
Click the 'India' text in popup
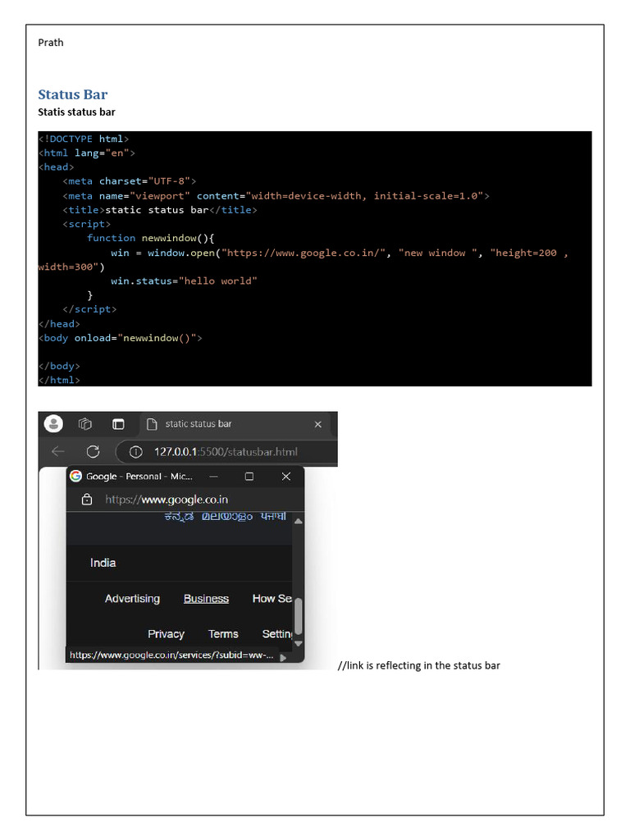[x=103, y=563]
